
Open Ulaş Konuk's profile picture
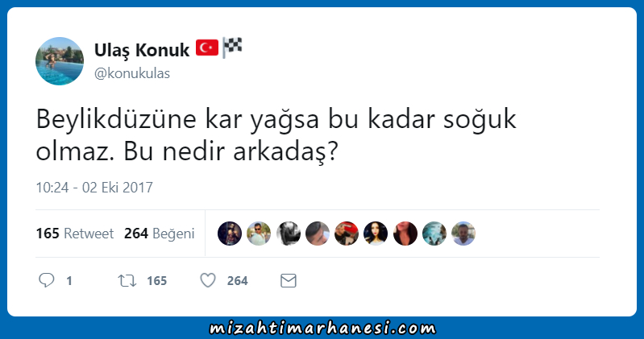click(x=60, y=61)
